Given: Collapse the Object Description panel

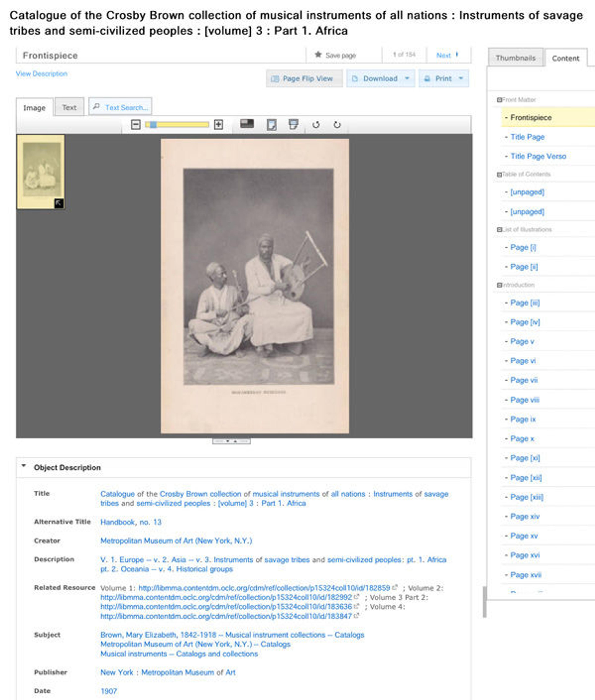Looking at the screenshot, I should pos(24,466).
